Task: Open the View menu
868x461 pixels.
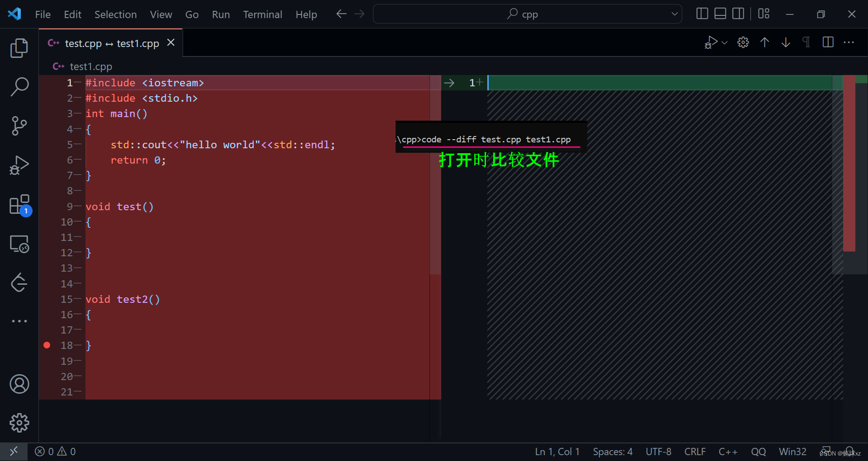Action: point(161,14)
